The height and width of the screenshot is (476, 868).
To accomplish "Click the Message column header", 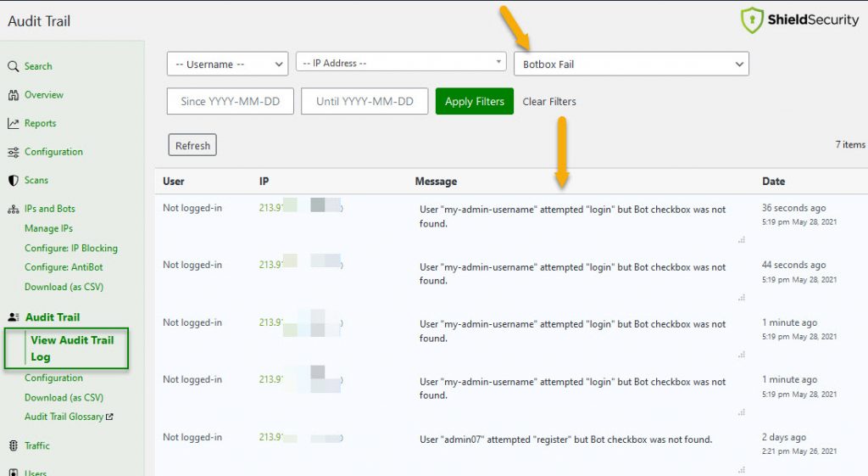I will [x=437, y=182].
